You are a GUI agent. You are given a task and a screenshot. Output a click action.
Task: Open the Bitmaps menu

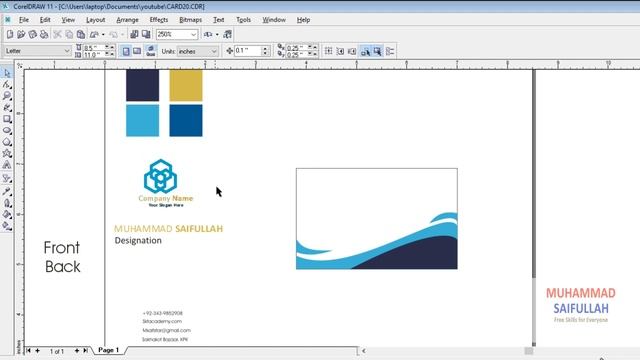point(191,20)
